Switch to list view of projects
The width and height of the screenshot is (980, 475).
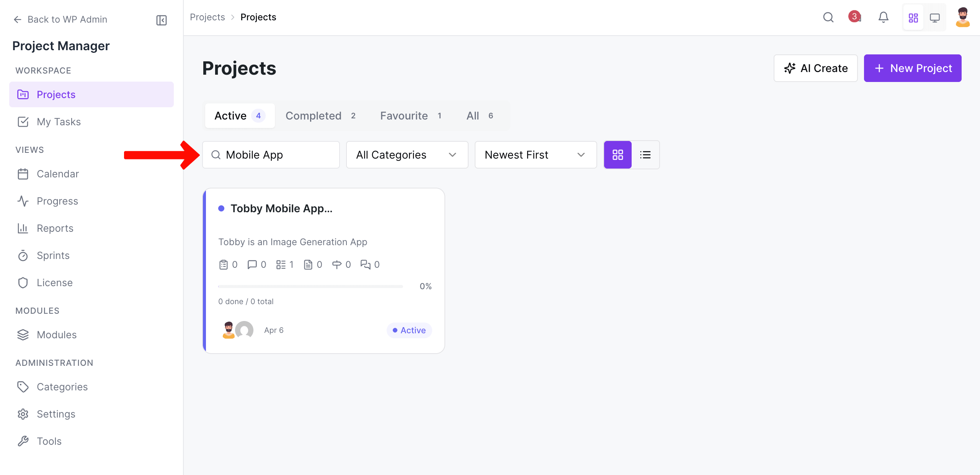pos(646,154)
